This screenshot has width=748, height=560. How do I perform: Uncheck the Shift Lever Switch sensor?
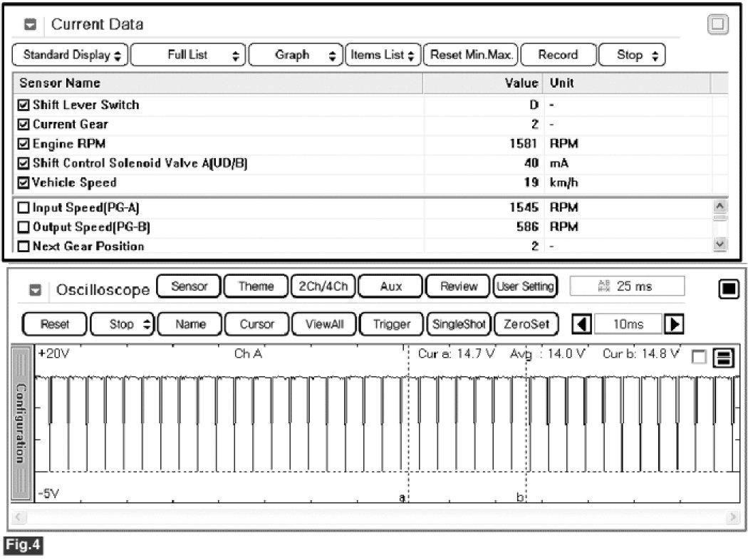pyautogui.click(x=24, y=105)
